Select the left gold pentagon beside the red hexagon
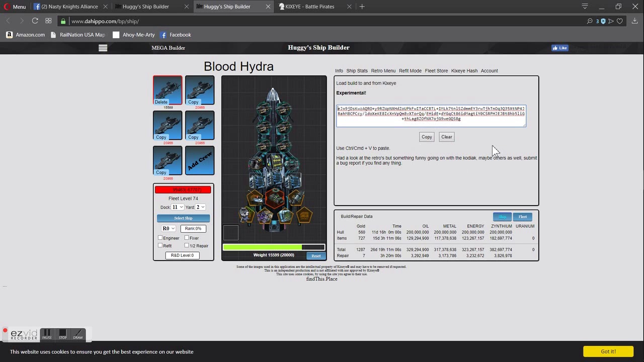Viewport: 644px width, 362px height. [x=256, y=198]
